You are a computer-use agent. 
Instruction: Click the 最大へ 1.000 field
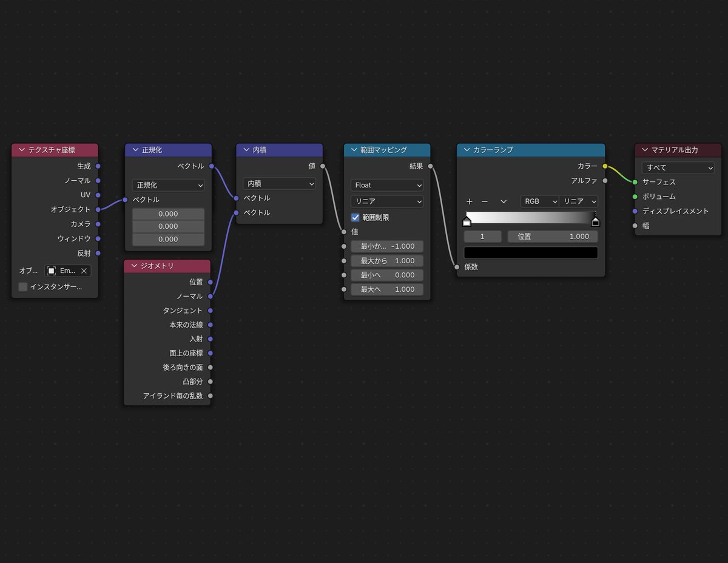[x=387, y=289]
